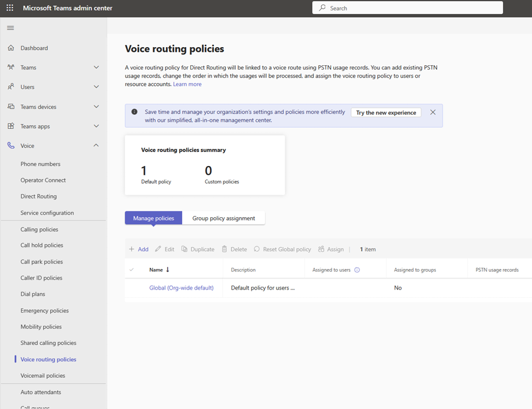This screenshot has width=532, height=409.
Task: Open Shared calling policies page
Action: point(48,343)
